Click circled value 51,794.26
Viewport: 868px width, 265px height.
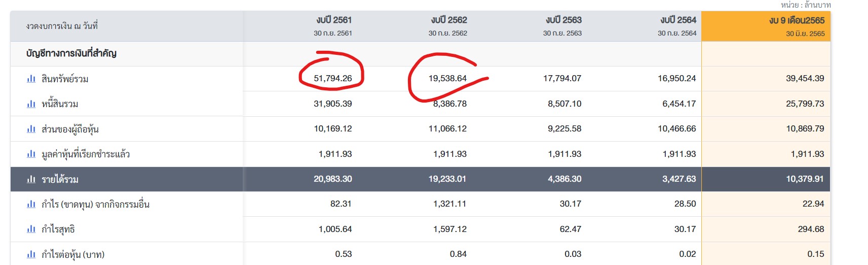pyautogui.click(x=332, y=78)
